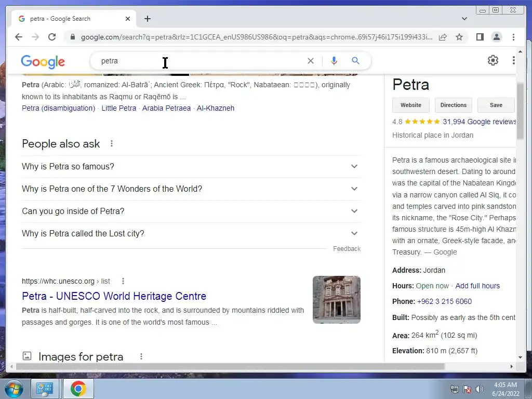Open a new browser tab
532x399 pixels.
tap(147, 19)
